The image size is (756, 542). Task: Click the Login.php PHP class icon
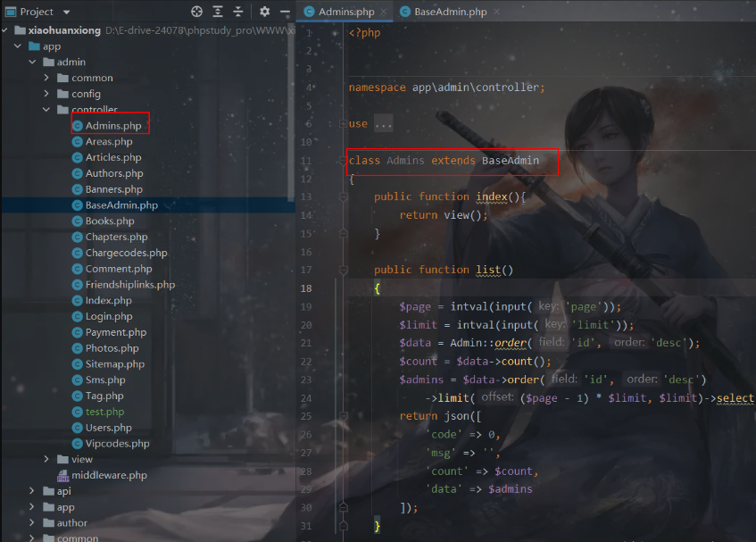77,315
